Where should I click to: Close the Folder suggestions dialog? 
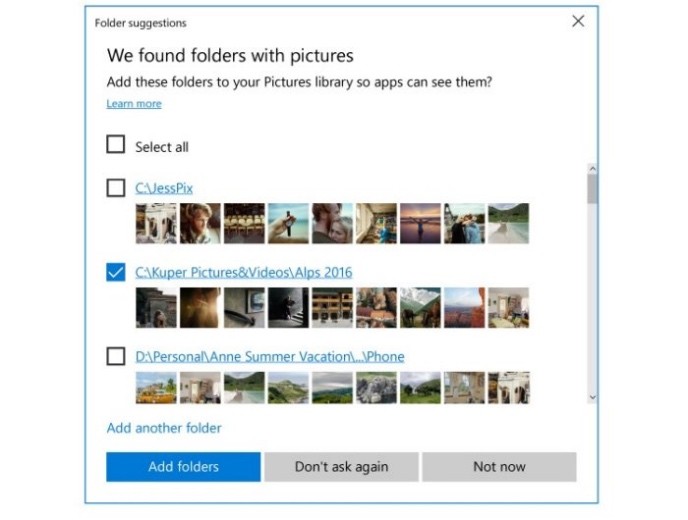pyautogui.click(x=578, y=21)
